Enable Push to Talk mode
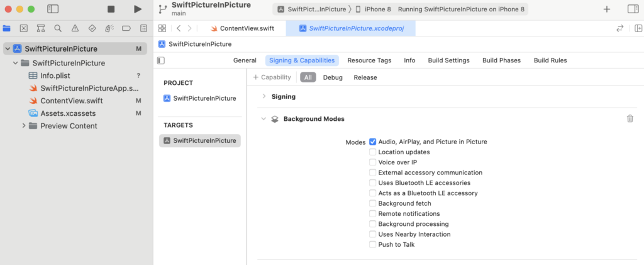The width and height of the screenshot is (644, 265). [x=372, y=244]
